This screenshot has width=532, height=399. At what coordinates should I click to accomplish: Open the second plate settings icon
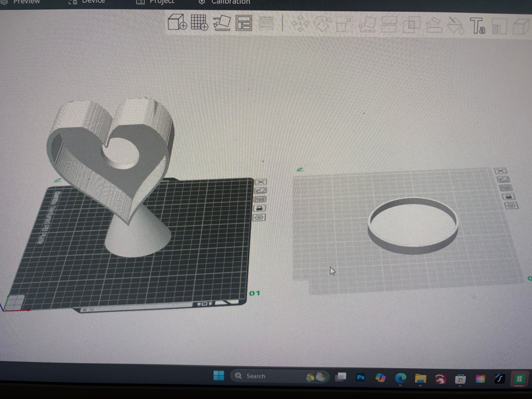(511, 206)
